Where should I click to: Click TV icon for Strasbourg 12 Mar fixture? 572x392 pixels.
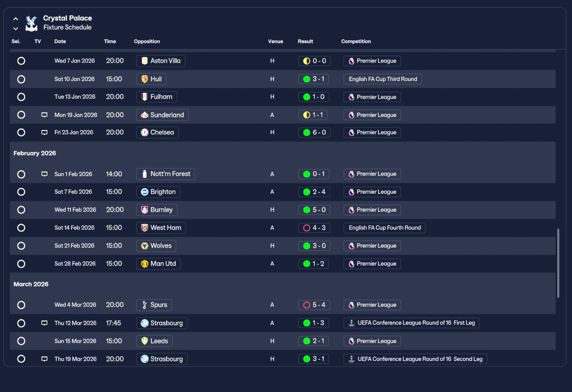[44, 323]
